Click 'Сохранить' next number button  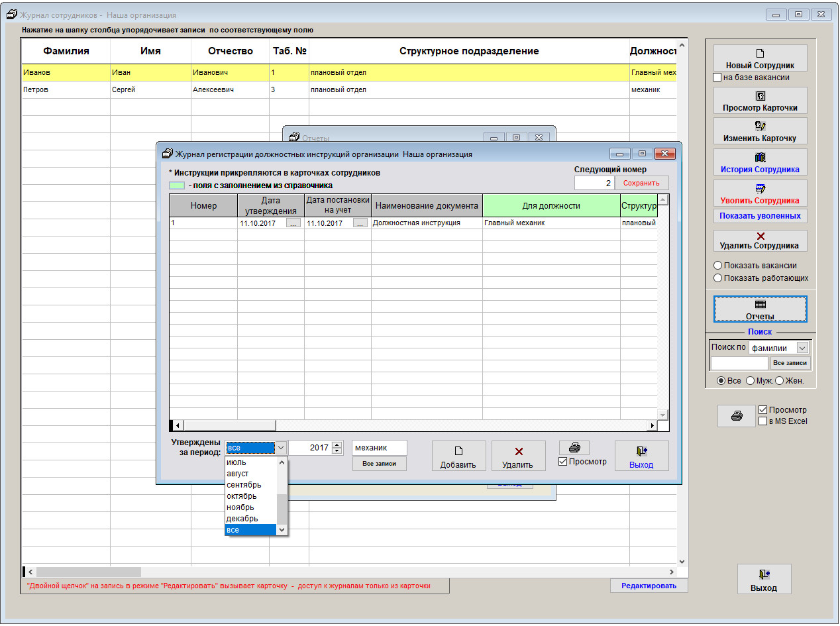[x=641, y=183]
